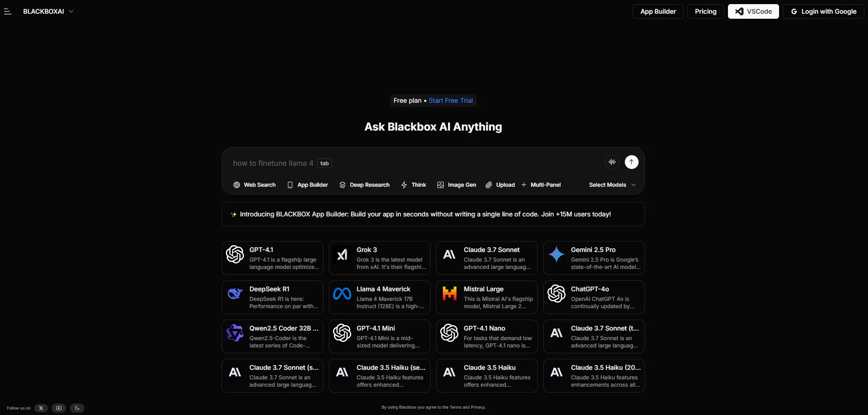
Task: Select the DeepSeek R1 model card
Action: [x=272, y=297]
